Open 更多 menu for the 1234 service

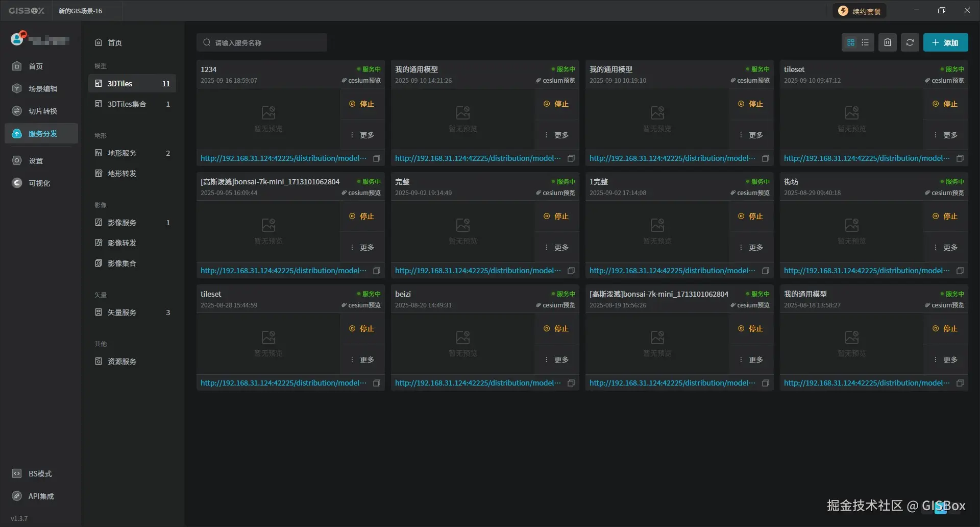point(362,135)
